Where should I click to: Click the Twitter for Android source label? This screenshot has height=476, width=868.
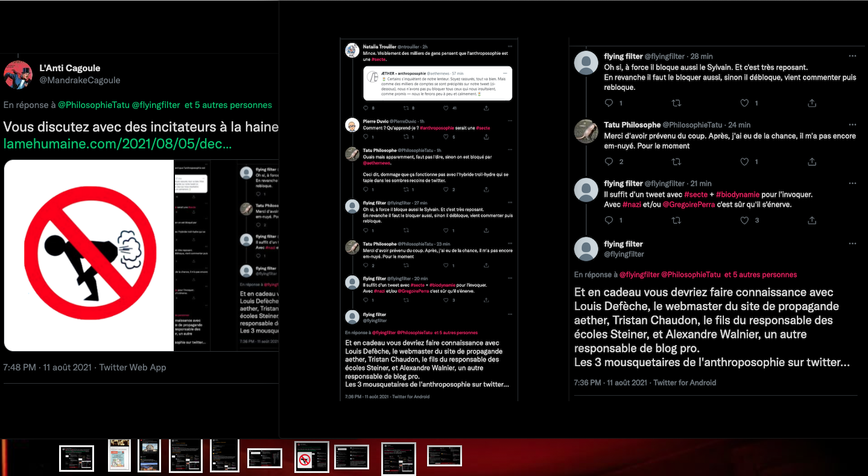coord(685,382)
